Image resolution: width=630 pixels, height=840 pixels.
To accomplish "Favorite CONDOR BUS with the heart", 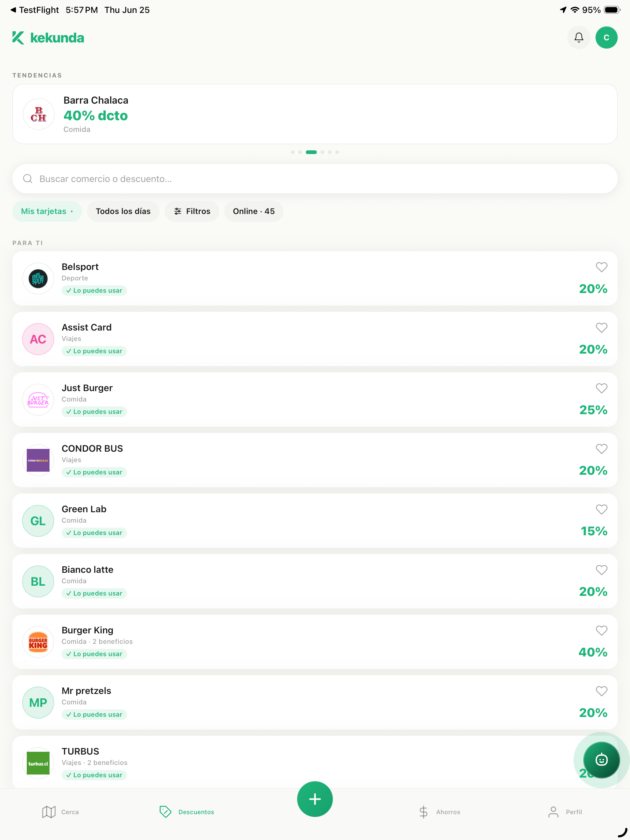I will [x=601, y=449].
